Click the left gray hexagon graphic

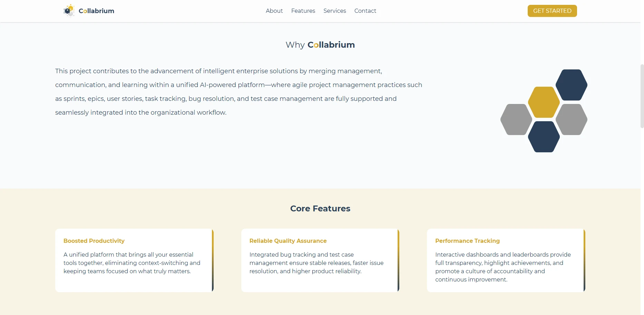pyautogui.click(x=516, y=120)
